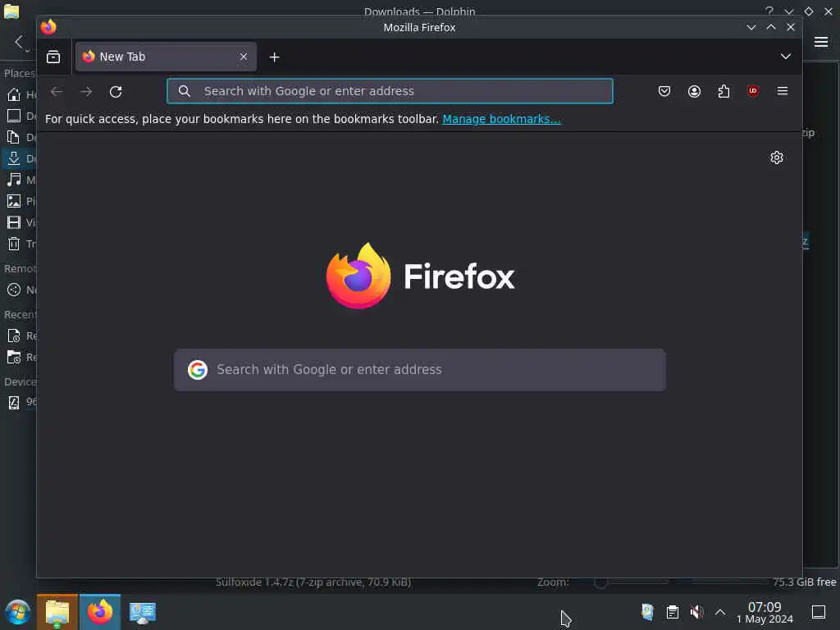This screenshot has width=840, height=630.
Task: Close the New Tab tab
Action: click(x=243, y=57)
